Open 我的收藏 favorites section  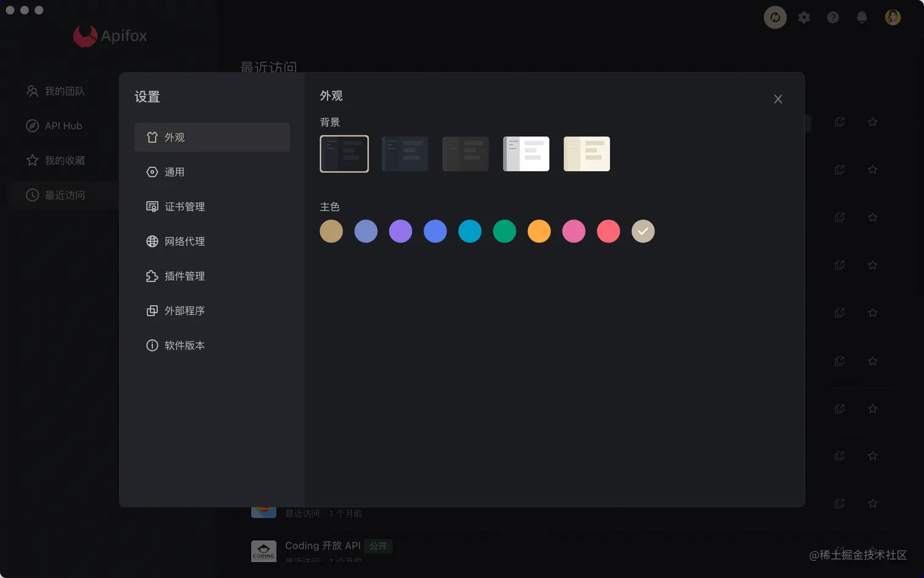(x=63, y=160)
